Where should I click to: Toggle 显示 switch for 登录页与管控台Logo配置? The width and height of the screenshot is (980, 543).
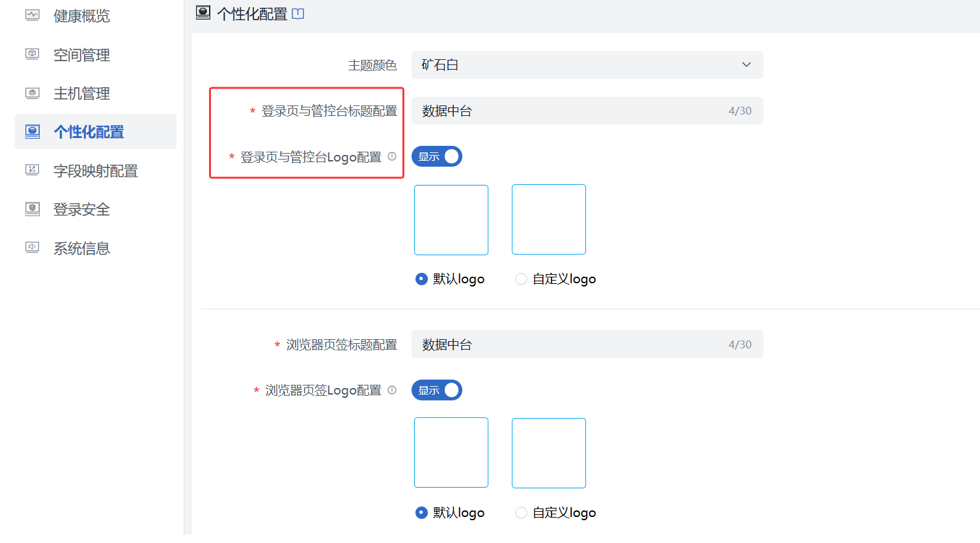click(x=436, y=156)
